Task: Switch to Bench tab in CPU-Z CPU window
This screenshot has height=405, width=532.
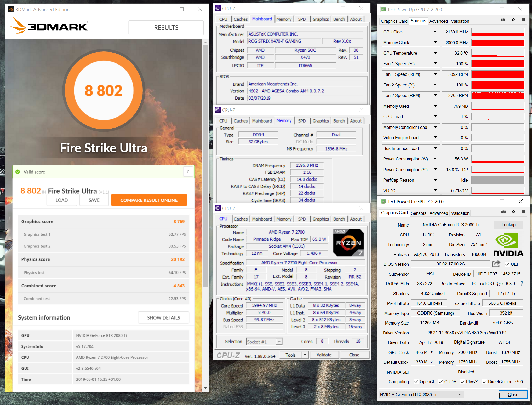Action: click(339, 219)
